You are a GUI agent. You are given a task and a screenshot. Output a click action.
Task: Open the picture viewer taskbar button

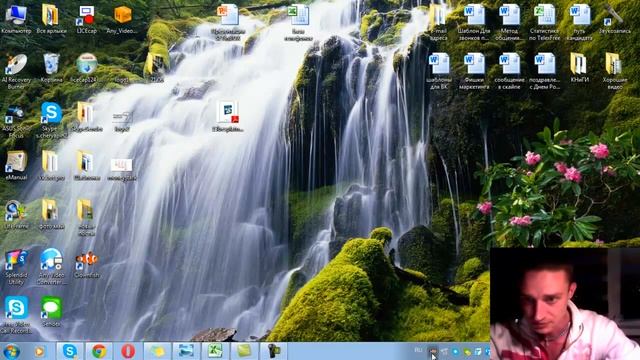186,351
